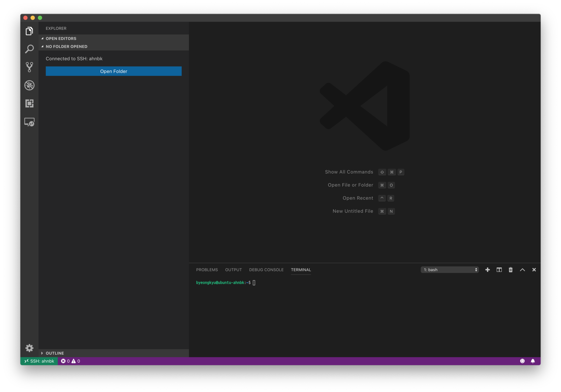Kill the terminal with trash icon
The image size is (561, 392).
511,270
